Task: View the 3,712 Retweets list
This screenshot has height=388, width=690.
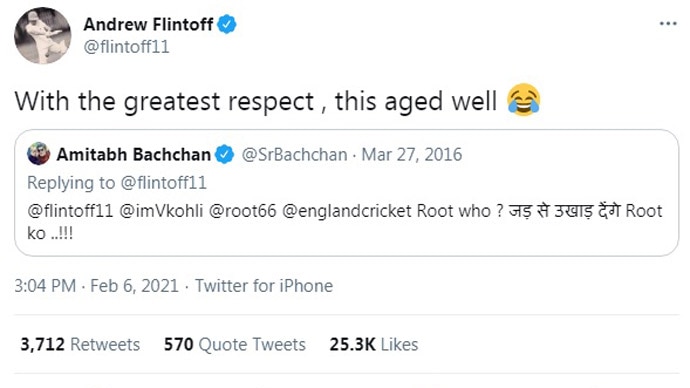Action: 80,344
